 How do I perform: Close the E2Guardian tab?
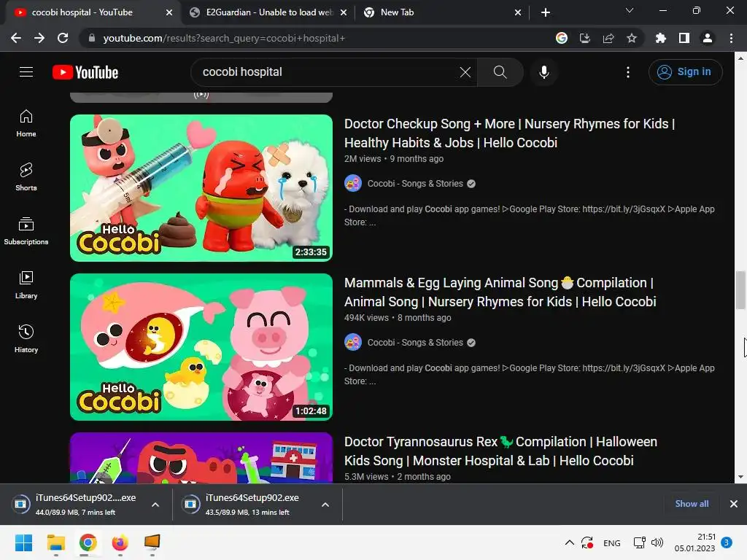344,12
